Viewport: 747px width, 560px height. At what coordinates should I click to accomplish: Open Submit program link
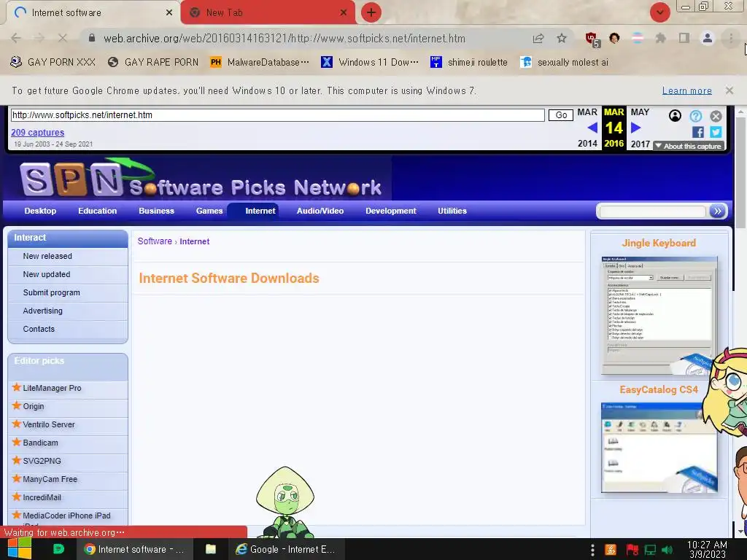52,292
